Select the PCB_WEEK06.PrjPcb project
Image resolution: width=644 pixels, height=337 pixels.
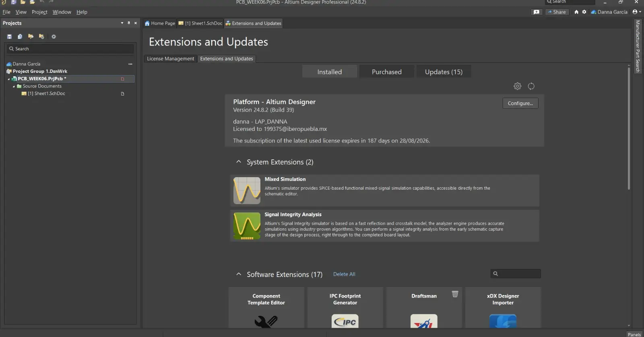(42, 79)
